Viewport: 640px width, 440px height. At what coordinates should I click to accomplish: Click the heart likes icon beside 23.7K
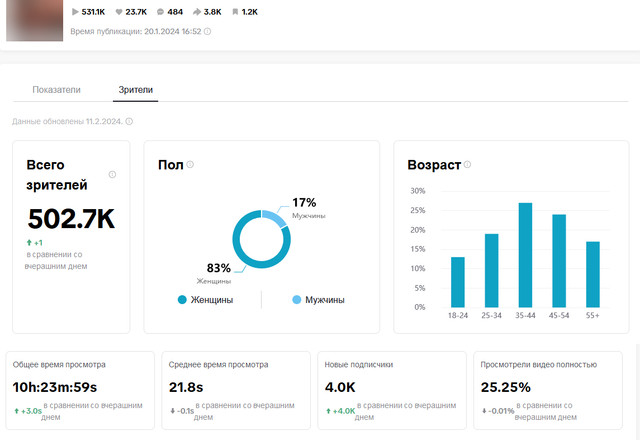(119, 12)
